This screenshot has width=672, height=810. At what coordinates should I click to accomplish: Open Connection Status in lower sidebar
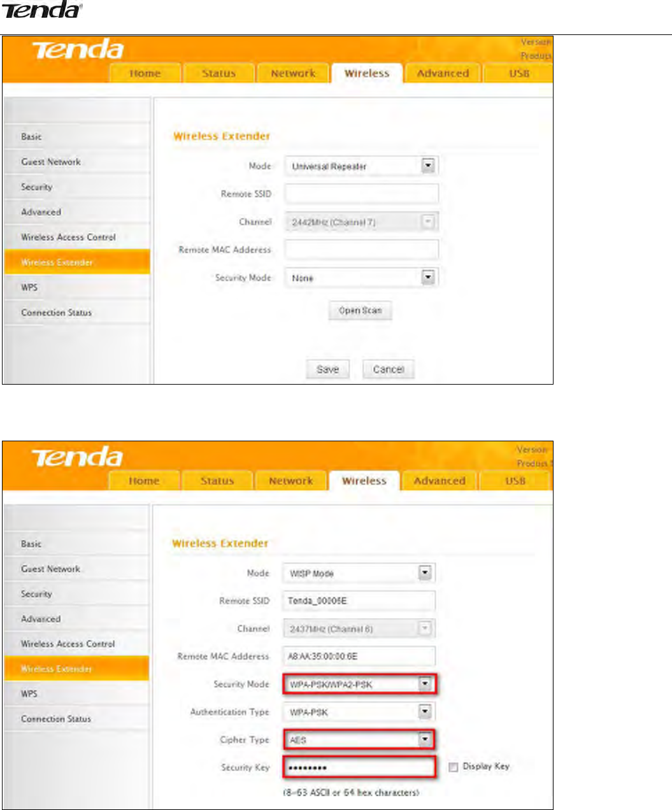(76, 718)
